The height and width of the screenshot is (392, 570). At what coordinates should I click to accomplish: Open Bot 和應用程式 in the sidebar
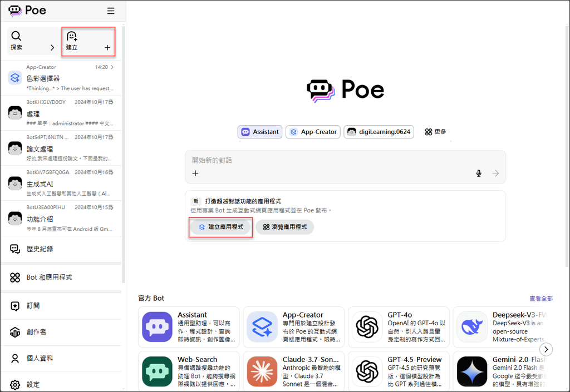[x=61, y=277]
